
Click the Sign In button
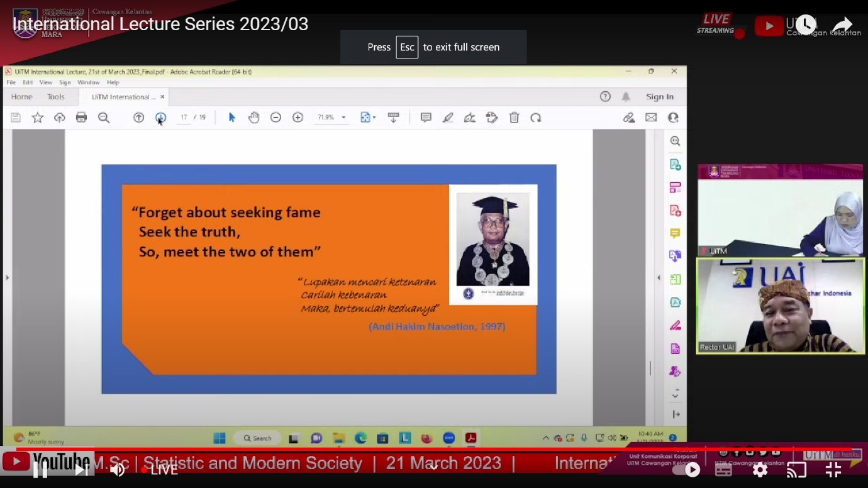point(660,96)
